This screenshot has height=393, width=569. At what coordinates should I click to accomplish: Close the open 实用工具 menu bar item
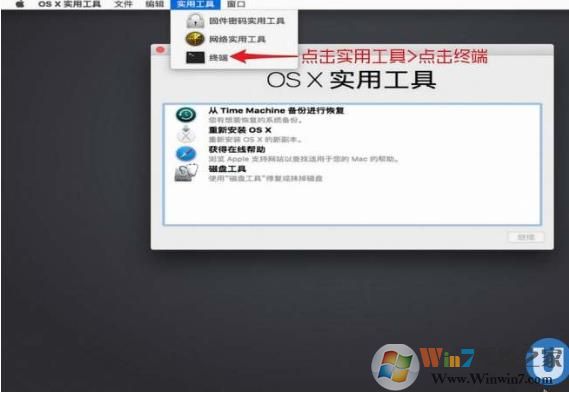point(195,4)
